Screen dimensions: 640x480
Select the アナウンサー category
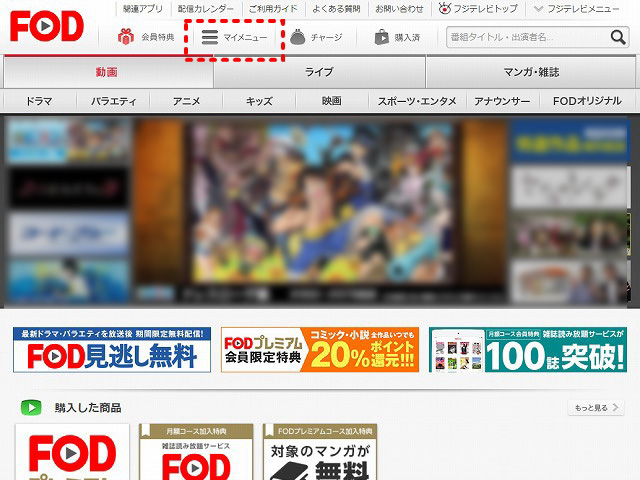click(502, 101)
